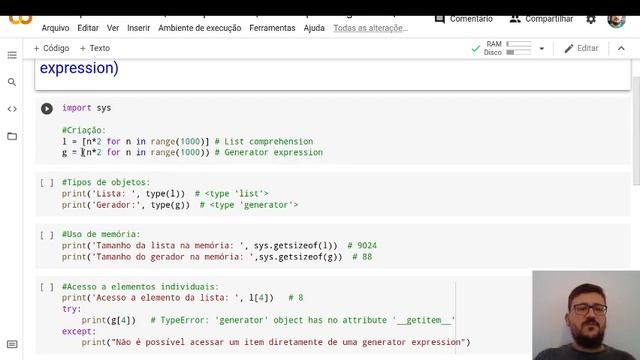
Task: Expand the RAM/Disco runtime dropdown arrow
Action: (542, 49)
